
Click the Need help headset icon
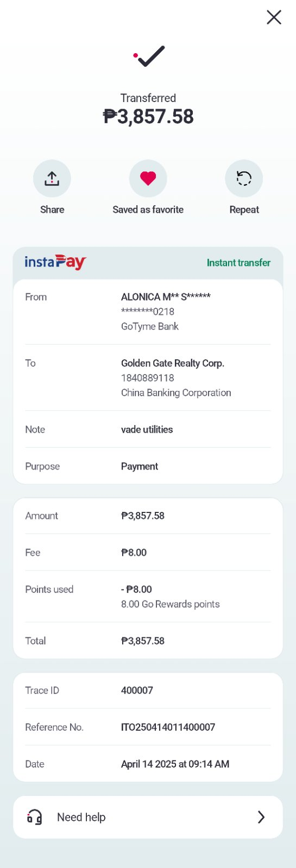click(35, 817)
